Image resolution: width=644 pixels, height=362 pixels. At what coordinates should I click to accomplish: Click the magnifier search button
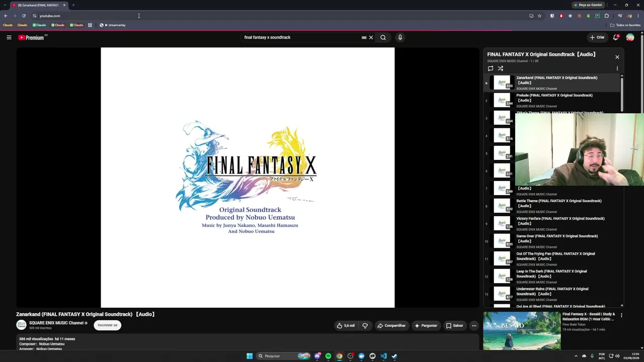click(x=383, y=37)
